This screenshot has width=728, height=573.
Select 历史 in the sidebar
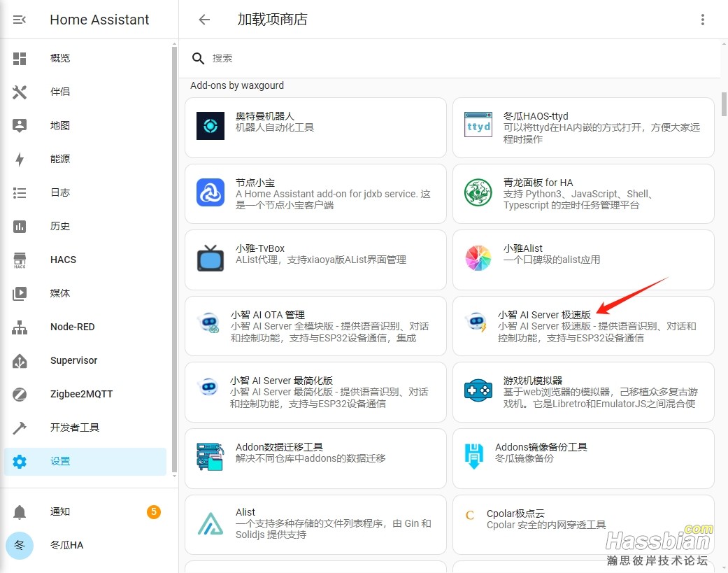pyautogui.click(x=85, y=226)
